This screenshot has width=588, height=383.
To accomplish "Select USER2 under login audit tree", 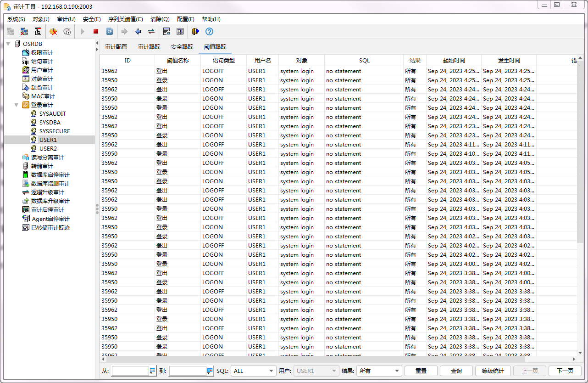I will [x=48, y=149].
